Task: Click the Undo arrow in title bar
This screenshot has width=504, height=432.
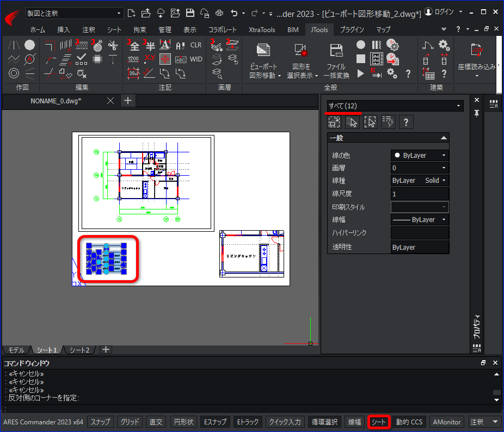Action: click(x=234, y=13)
